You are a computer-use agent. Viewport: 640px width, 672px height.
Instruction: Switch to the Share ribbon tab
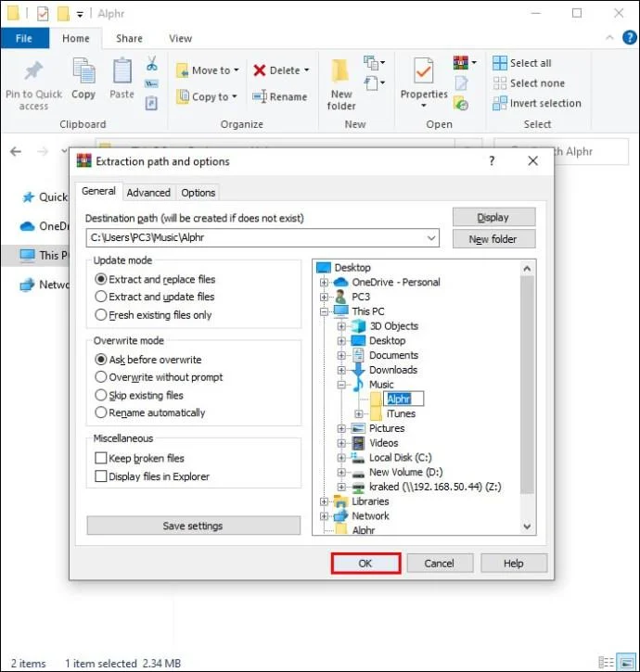pos(129,38)
